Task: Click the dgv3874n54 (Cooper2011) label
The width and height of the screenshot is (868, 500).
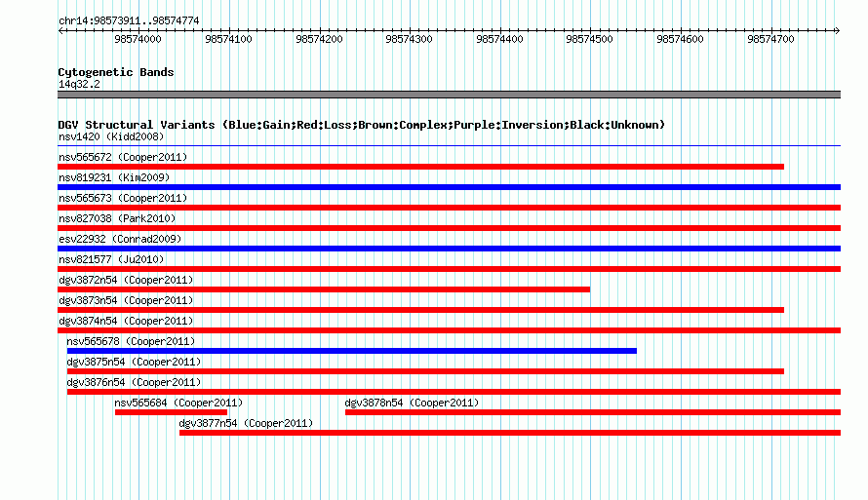Action: point(126,321)
